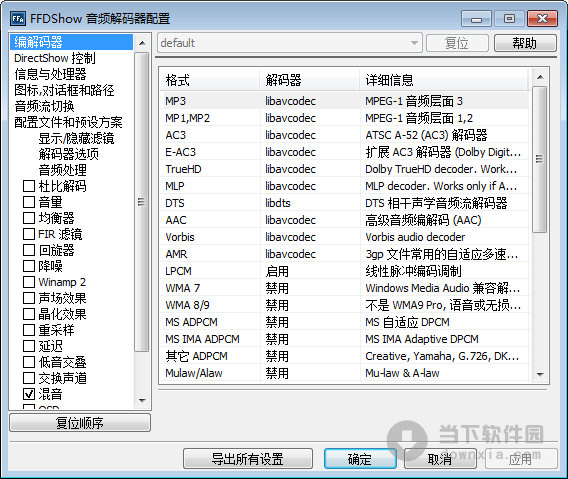
Task: Enable the 降噪 checkbox
Action: coord(29,266)
